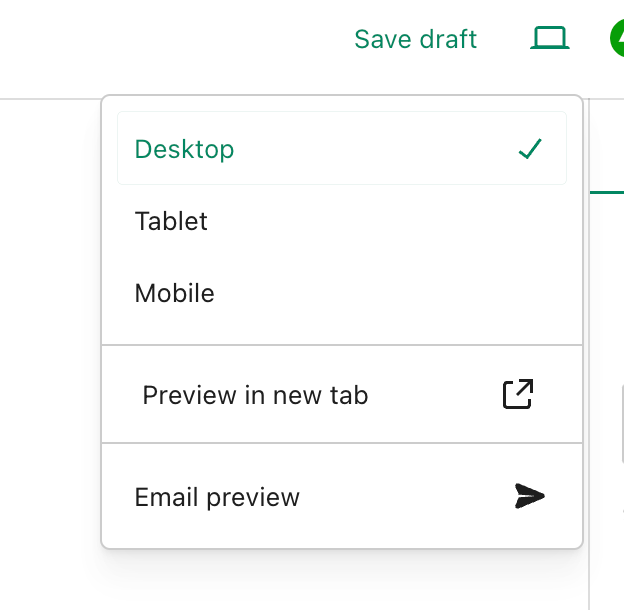
Task: Click the checkmark beside Desktop
Action: coord(529,149)
